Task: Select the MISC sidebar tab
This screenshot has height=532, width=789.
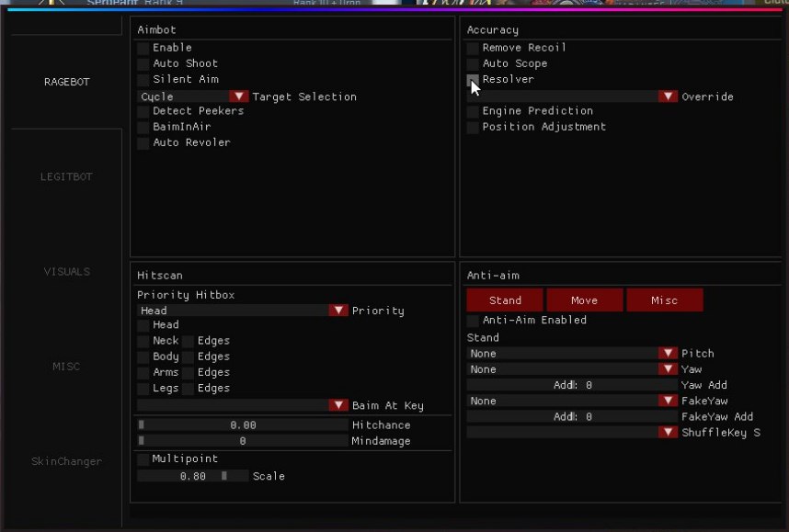Action: (66, 367)
